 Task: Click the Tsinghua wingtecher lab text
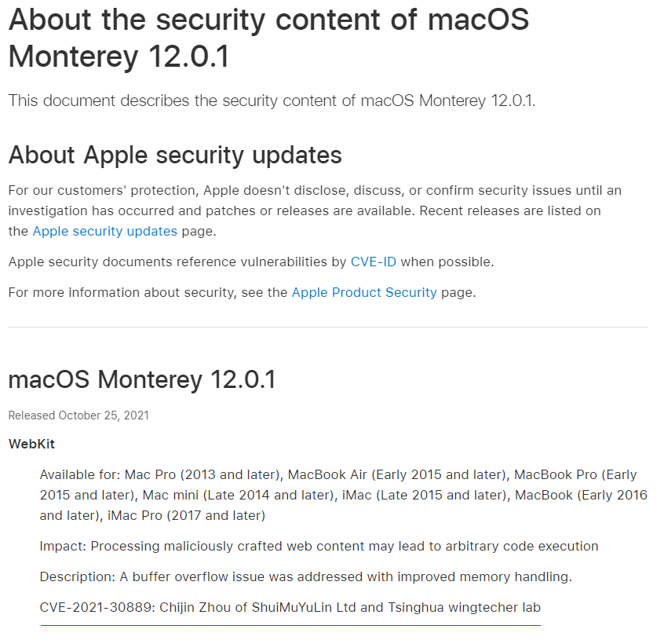click(464, 608)
